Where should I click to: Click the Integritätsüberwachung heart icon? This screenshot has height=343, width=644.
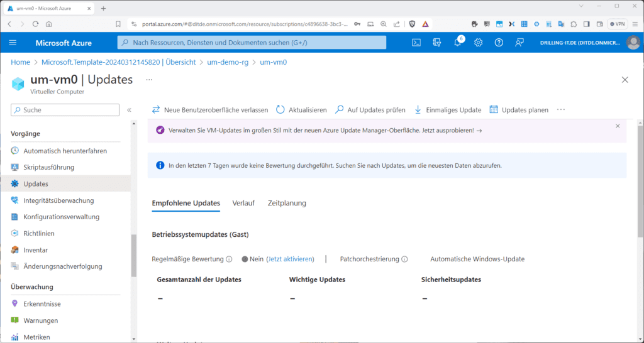click(15, 200)
